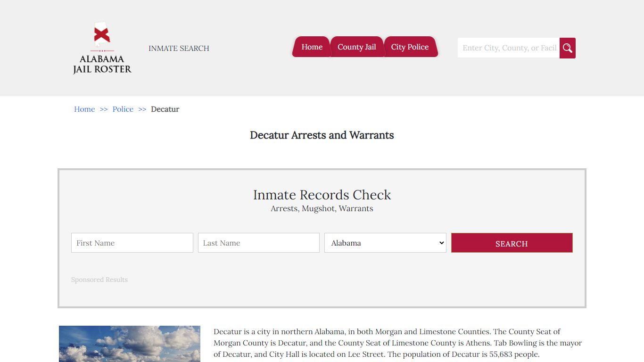The height and width of the screenshot is (362, 644).
Task: Go to the Home breadcrumb link
Action: (x=84, y=109)
